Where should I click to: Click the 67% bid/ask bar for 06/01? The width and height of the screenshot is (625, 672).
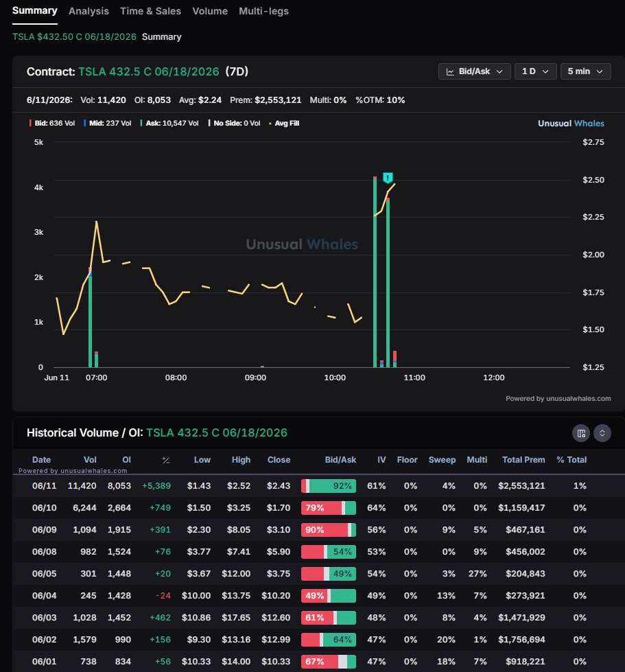(329, 661)
